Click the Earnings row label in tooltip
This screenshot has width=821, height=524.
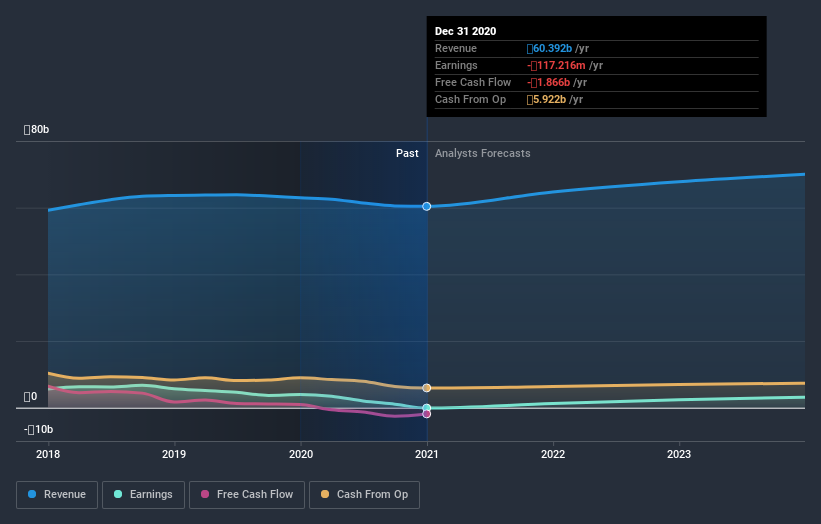tap(456, 65)
